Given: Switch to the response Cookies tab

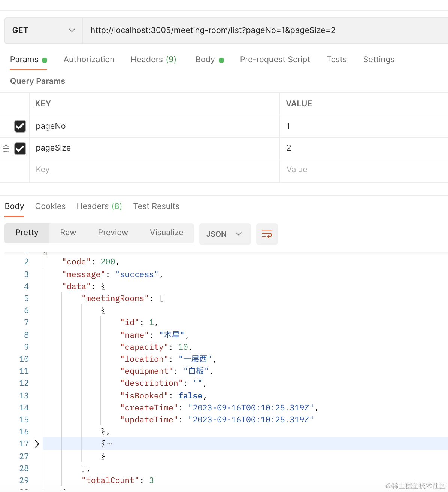Looking at the screenshot, I should 50,206.
